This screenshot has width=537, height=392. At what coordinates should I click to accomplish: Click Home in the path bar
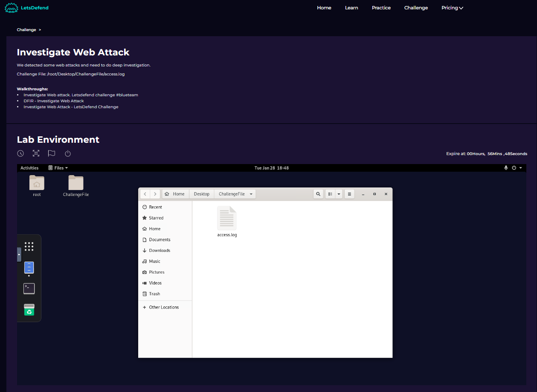pyautogui.click(x=175, y=194)
